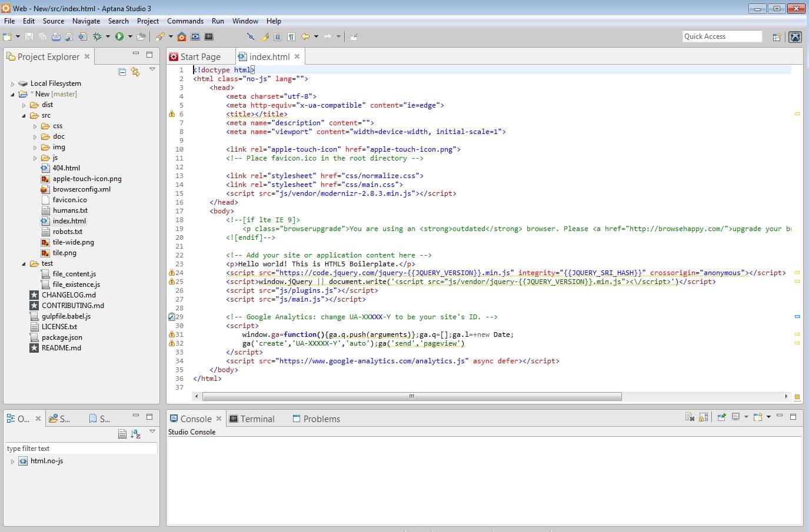Toggle Sort alphabetically in Outline view
The width and height of the screenshot is (809, 532).
tap(135, 434)
